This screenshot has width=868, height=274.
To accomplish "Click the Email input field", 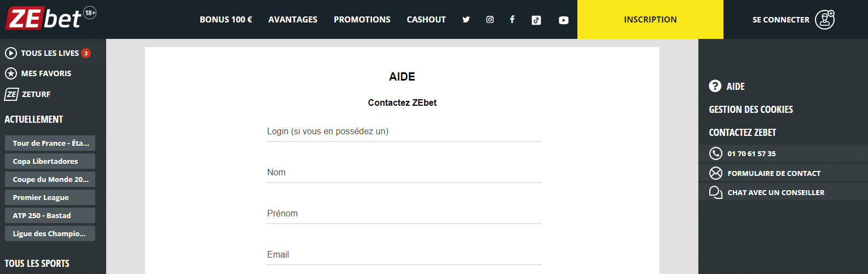I will [x=404, y=255].
